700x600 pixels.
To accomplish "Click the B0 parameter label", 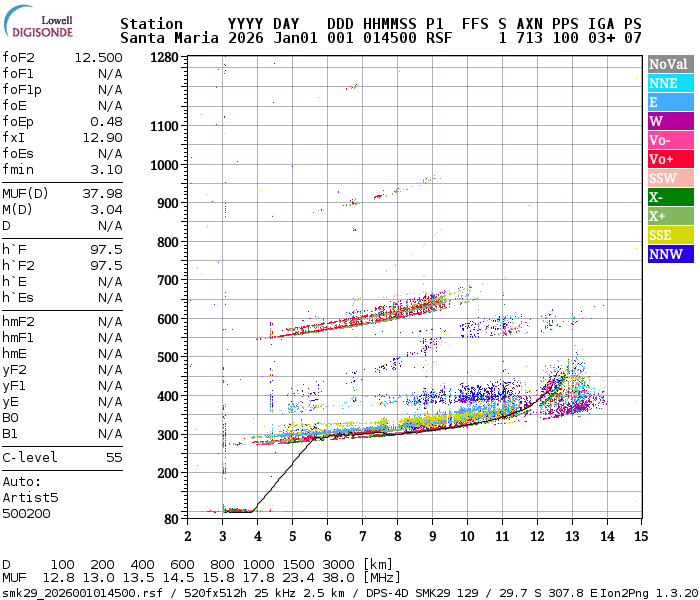I will pos(10,418).
